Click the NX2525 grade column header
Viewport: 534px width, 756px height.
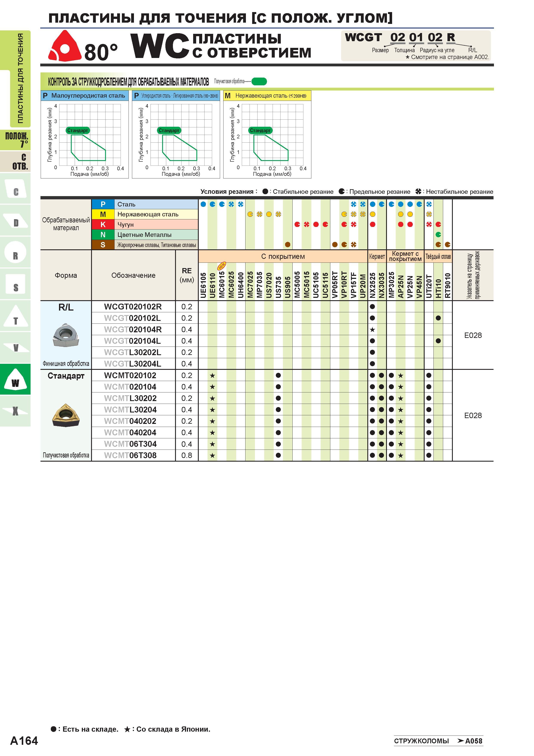[x=373, y=285]
